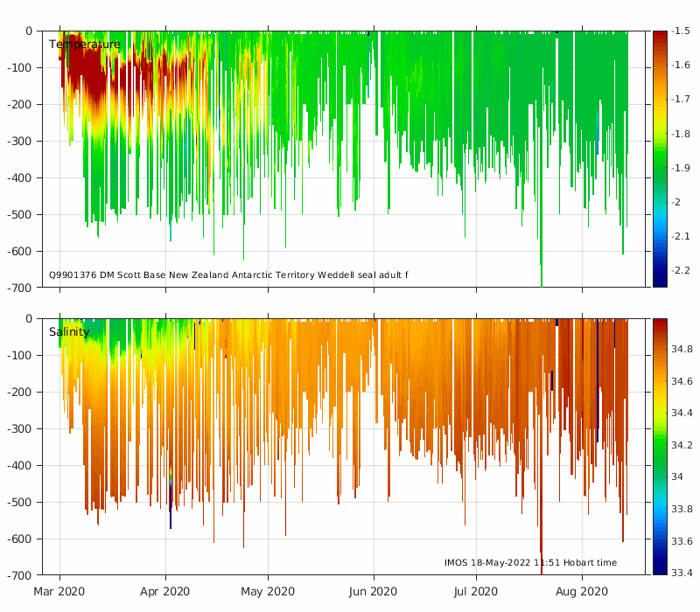Click the Apr 2020 x-axis label
Image resolution: width=700 pixels, height=612 pixels.
click(164, 592)
